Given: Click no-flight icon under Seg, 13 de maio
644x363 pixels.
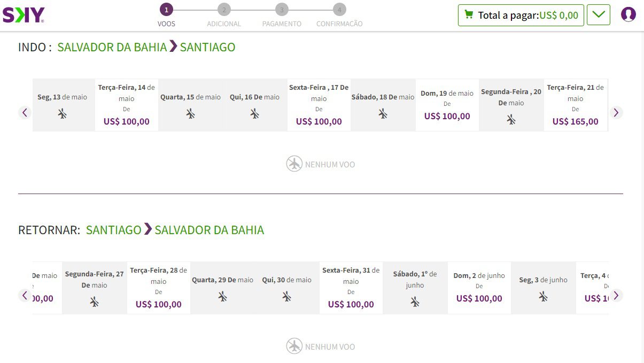Looking at the screenshot, I should tap(63, 113).
